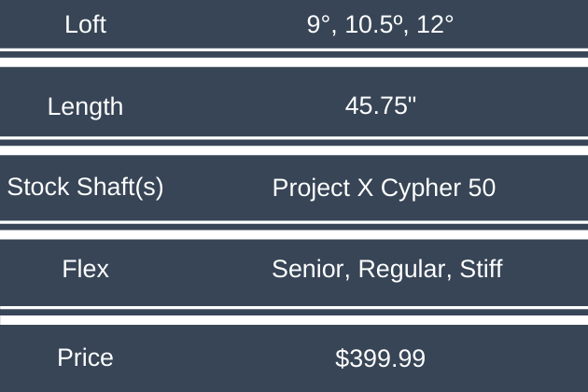
Task: Click the X in Project X Cypher
Action: coord(366,188)
